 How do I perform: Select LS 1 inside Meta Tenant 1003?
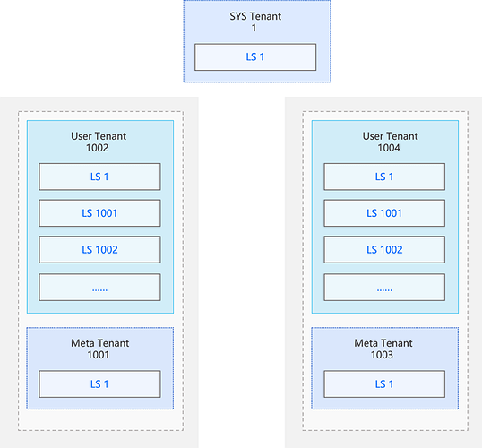pyautogui.click(x=384, y=384)
